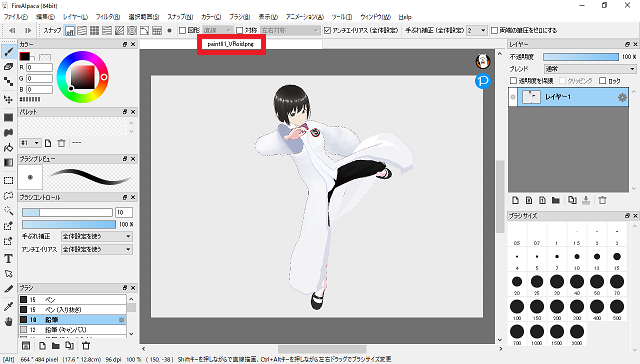640x364 pixels.
Task: Select the Eyedropper tool
Action: 8,306
